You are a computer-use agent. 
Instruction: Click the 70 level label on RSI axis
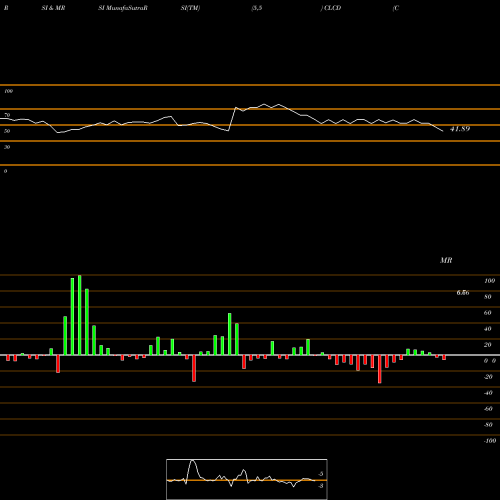pos(7,115)
